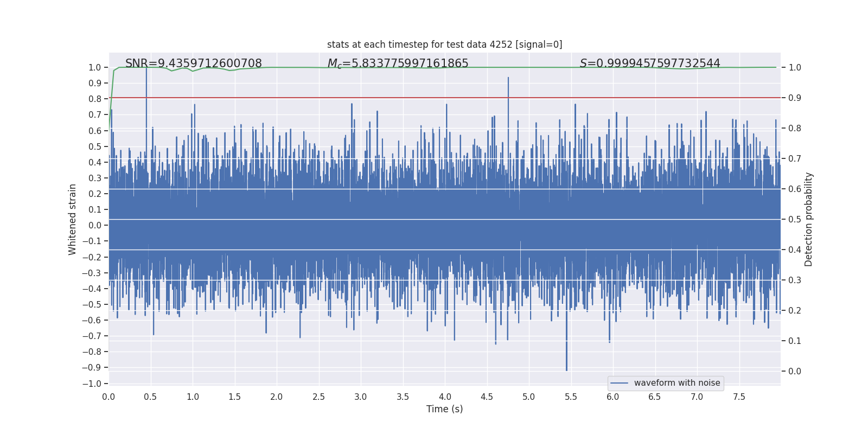Image resolution: width=868 pixels, height=434 pixels.
Task: Click the 3.0 tick label on time axis
Action: point(361,397)
